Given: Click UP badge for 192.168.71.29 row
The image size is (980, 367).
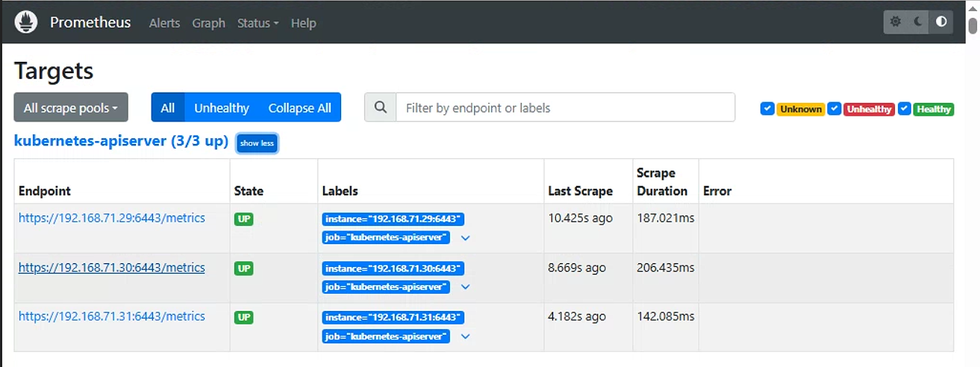Looking at the screenshot, I should pyautogui.click(x=244, y=219).
